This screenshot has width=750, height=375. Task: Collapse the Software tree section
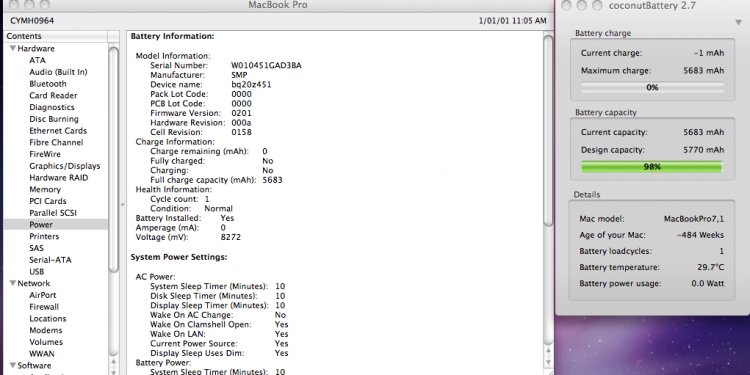pyautogui.click(x=12, y=365)
